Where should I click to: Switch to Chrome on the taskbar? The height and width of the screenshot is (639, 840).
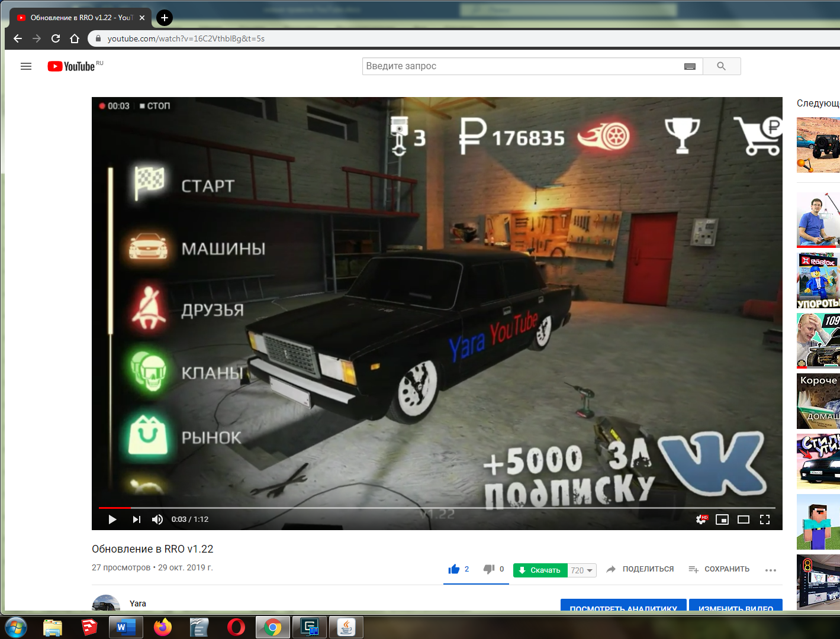(x=273, y=627)
